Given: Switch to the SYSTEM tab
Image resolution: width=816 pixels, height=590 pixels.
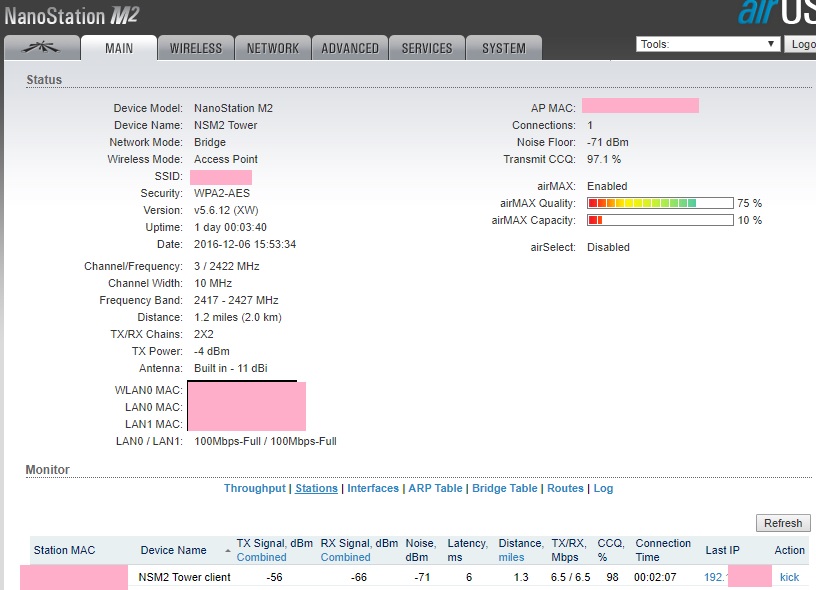Looking at the screenshot, I should [504, 48].
